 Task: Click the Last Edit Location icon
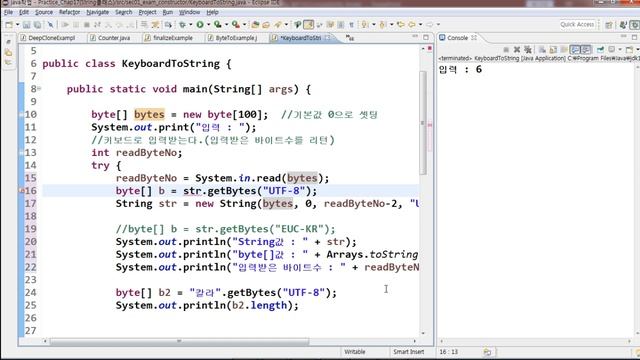pos(401,24)
